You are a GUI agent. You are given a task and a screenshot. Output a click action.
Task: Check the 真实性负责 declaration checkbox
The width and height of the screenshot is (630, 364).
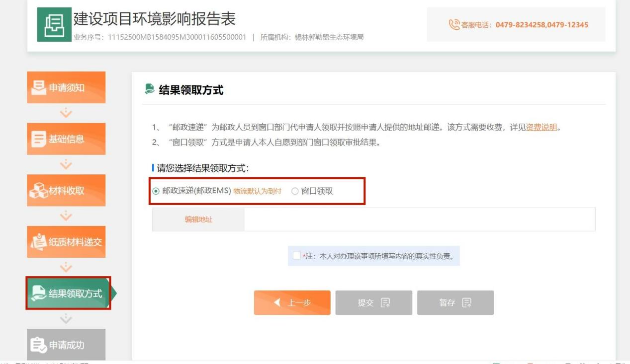(x=297, y=256)
